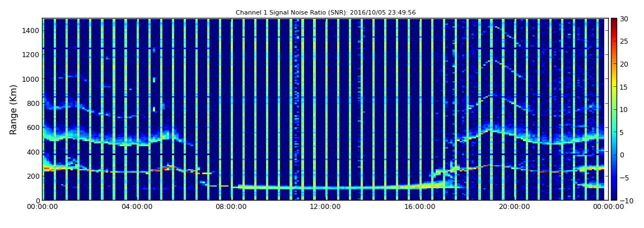Click the 16:00:00 time axis label
Screen dimensions: 644x228
(420, 207)
